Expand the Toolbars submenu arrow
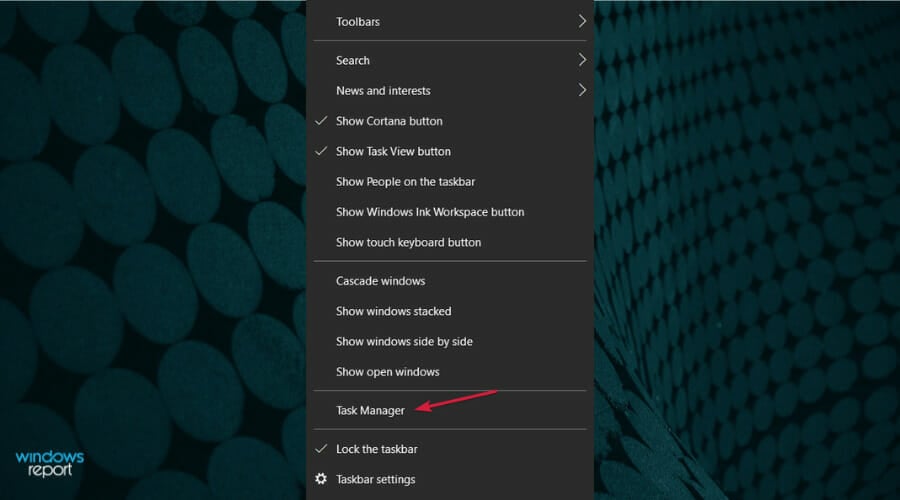The height and width of the screenshot is (500, 900). [582, 21]
